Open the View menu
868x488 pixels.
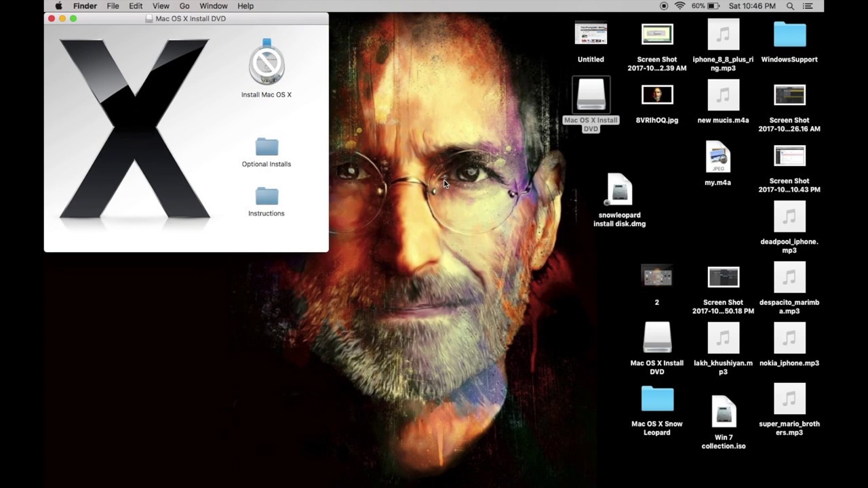(161, 6)
